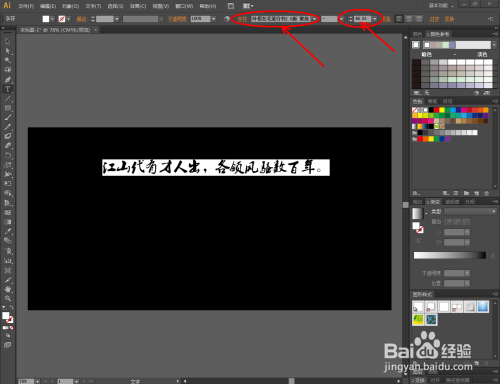Click the Recolor Artwork icon in control bar
500x384 pixels.
point(227,19)
